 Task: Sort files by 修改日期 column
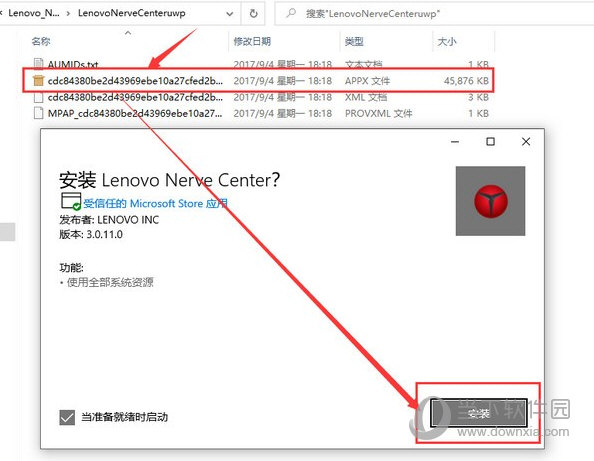click(x=252, y=41)
